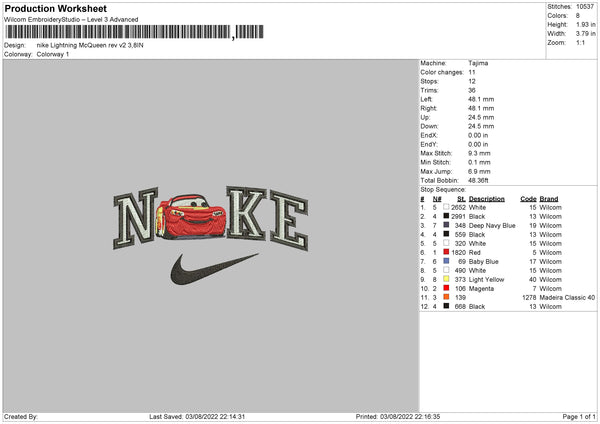Click the Min Stitch value 0.1 mm
Image resolution: width=600 pixels, height=424 pixels.
[479, 162]
